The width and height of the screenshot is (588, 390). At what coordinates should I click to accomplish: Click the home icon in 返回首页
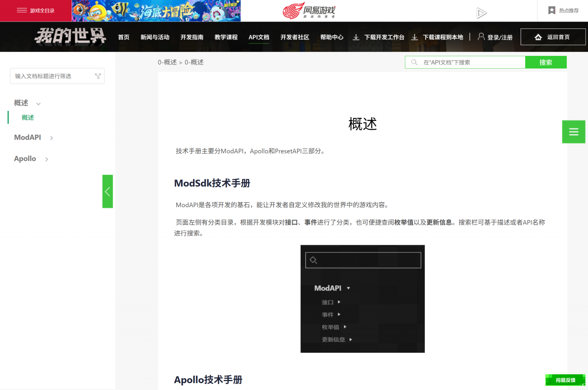coord(538,37)
